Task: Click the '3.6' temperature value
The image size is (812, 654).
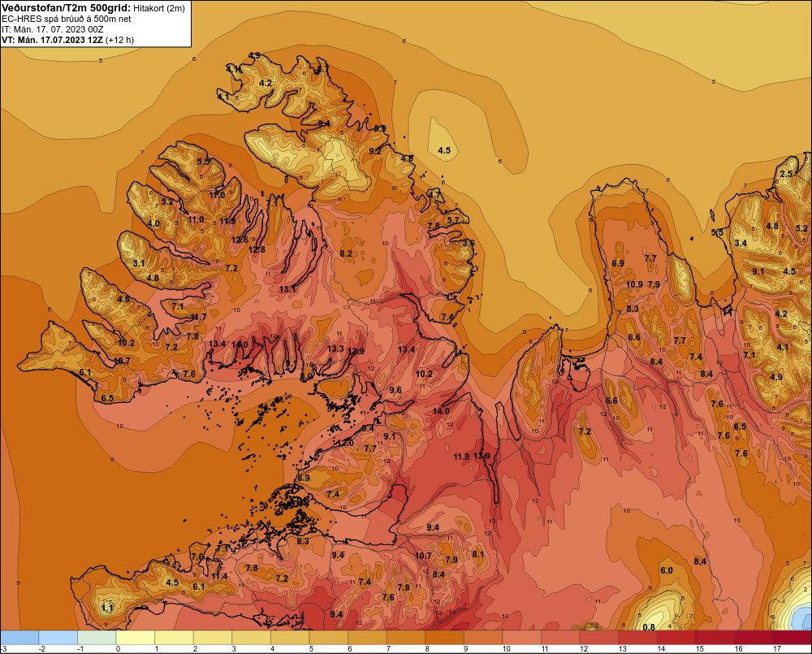Action: (469, 243)
